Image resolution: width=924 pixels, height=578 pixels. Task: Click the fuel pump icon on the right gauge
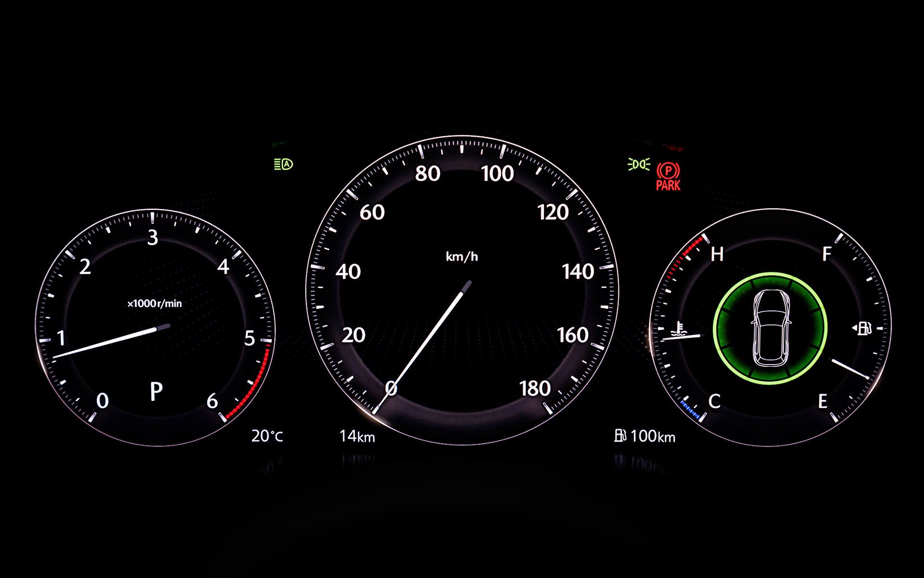coord(864,328)
